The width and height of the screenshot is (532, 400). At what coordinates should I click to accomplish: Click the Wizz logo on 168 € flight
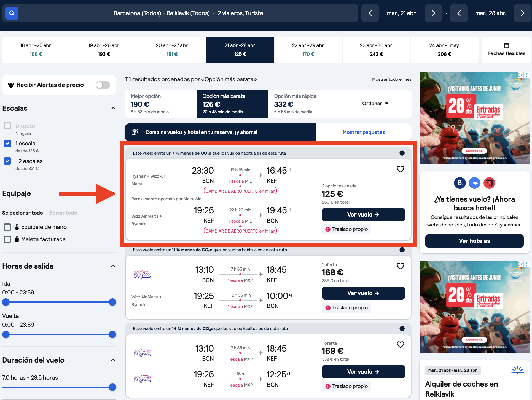click(x=143, y=274)
